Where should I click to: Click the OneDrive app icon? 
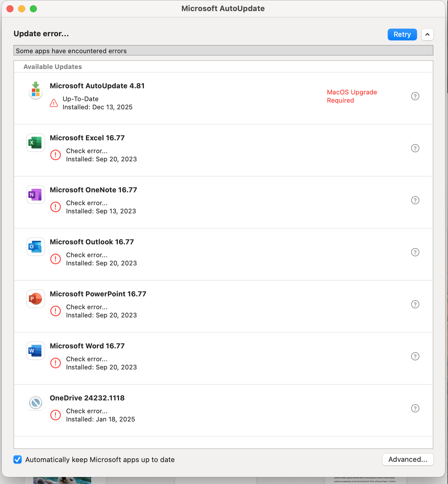(36, 403)
